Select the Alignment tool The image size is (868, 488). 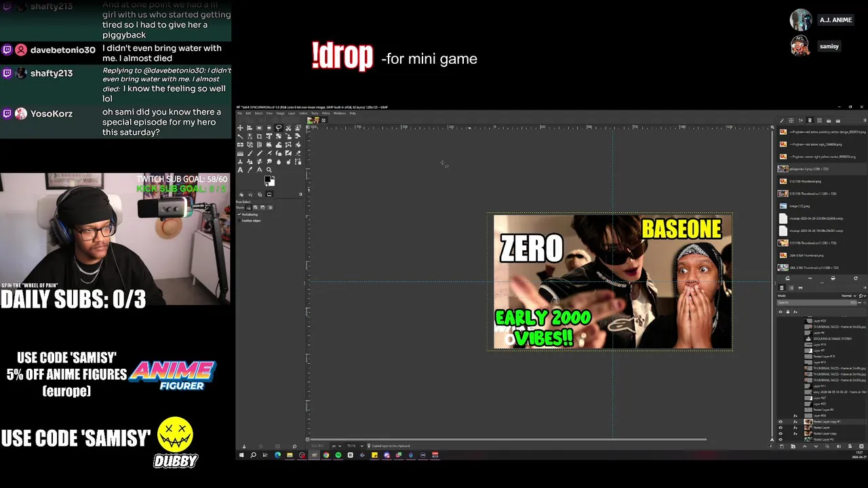pos(250,128)
